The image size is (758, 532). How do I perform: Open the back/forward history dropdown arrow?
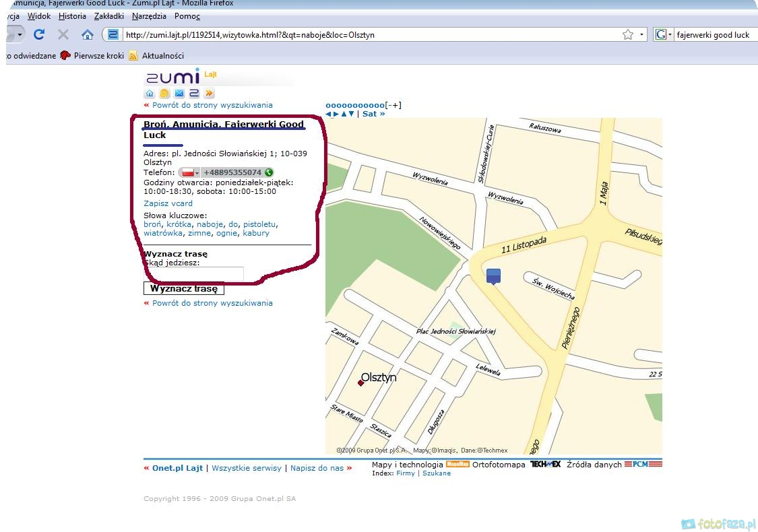click(20, 34)
